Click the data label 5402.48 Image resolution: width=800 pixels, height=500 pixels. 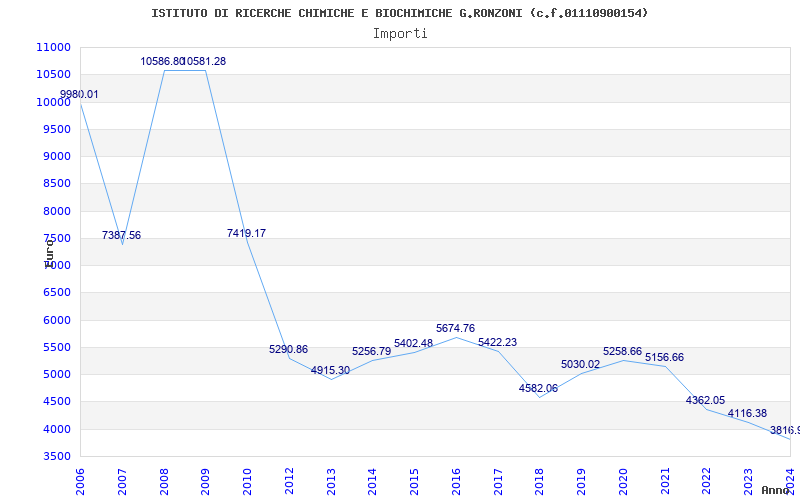tap(413, 343)
